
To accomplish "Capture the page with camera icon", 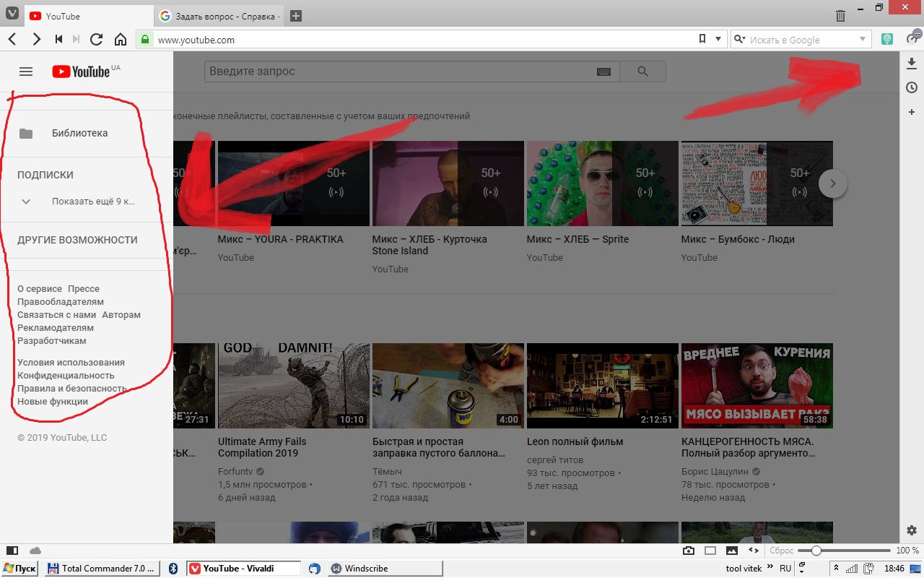I will point(689,551).
